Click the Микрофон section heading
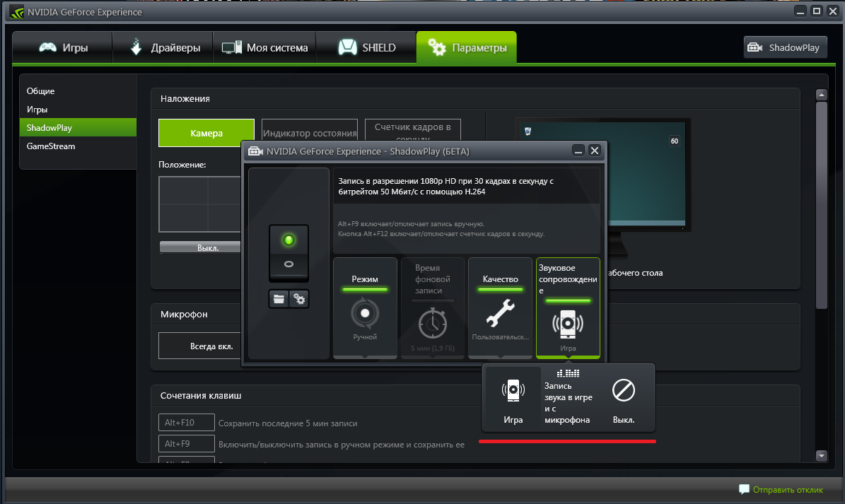845x504 pixels. tap(184, 314)
